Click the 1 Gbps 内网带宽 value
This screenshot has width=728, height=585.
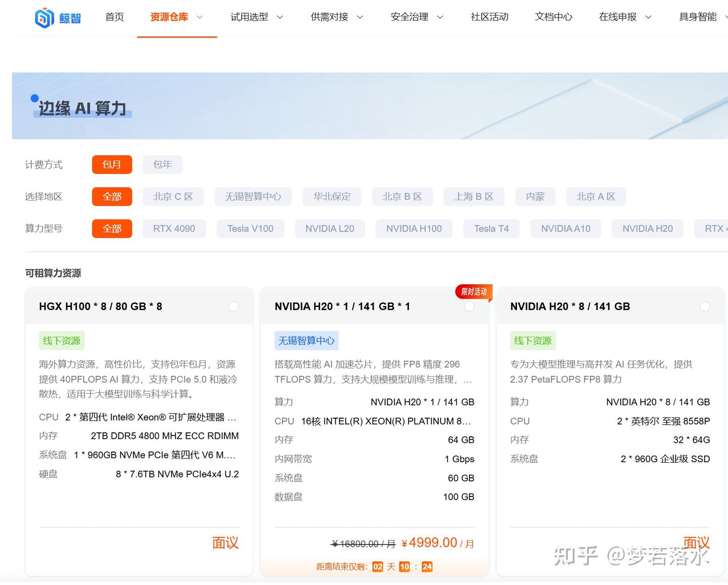[460, 459]
